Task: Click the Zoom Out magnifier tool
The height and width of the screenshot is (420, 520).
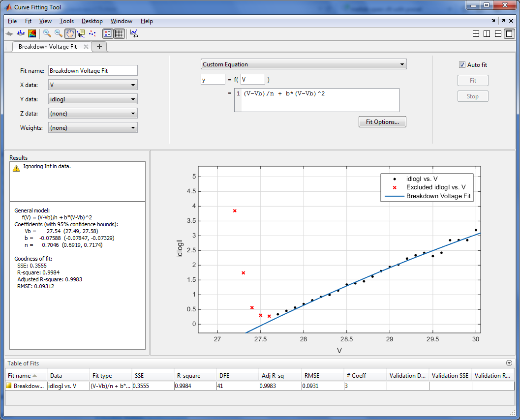Action: pyautogui.click(x=59, y=33)
